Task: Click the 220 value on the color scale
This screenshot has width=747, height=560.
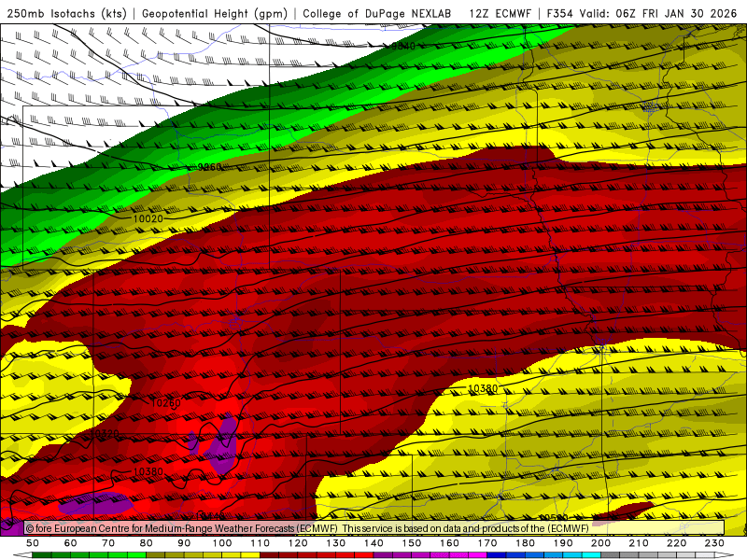Action: 676,543
